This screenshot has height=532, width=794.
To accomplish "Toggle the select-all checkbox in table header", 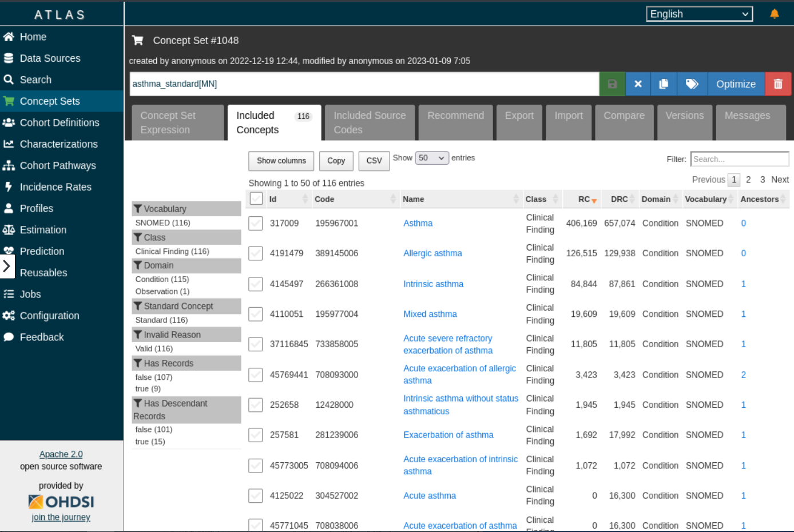I will point(256,198).
